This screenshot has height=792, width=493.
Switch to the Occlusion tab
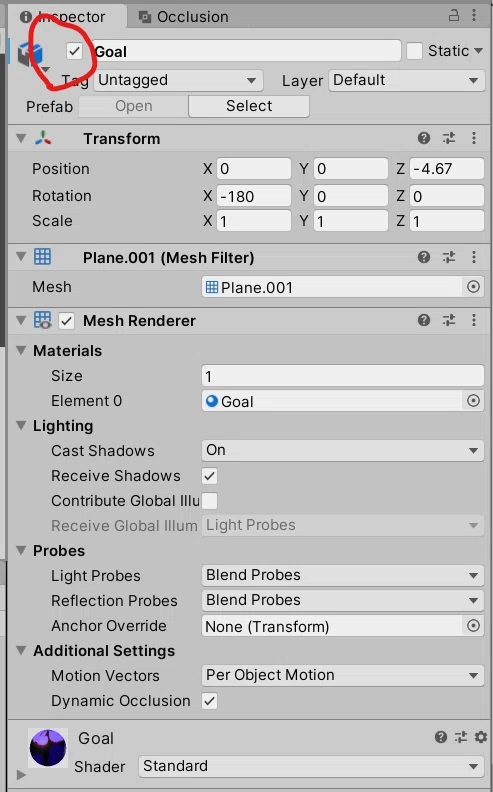183,17
